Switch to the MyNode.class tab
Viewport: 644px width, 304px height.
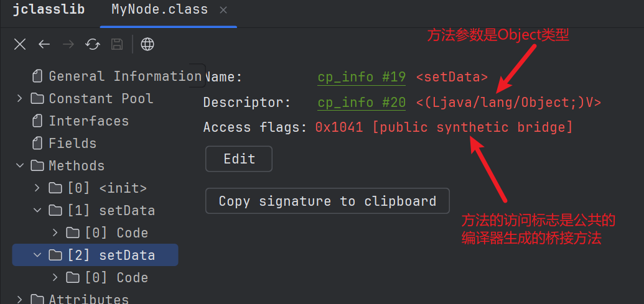tap(159, 11)
